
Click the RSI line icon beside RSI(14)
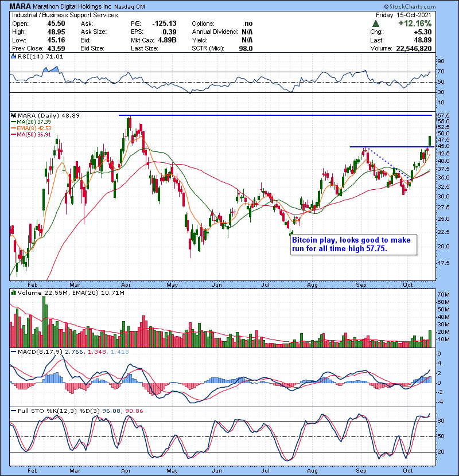(x=13, y=56)
